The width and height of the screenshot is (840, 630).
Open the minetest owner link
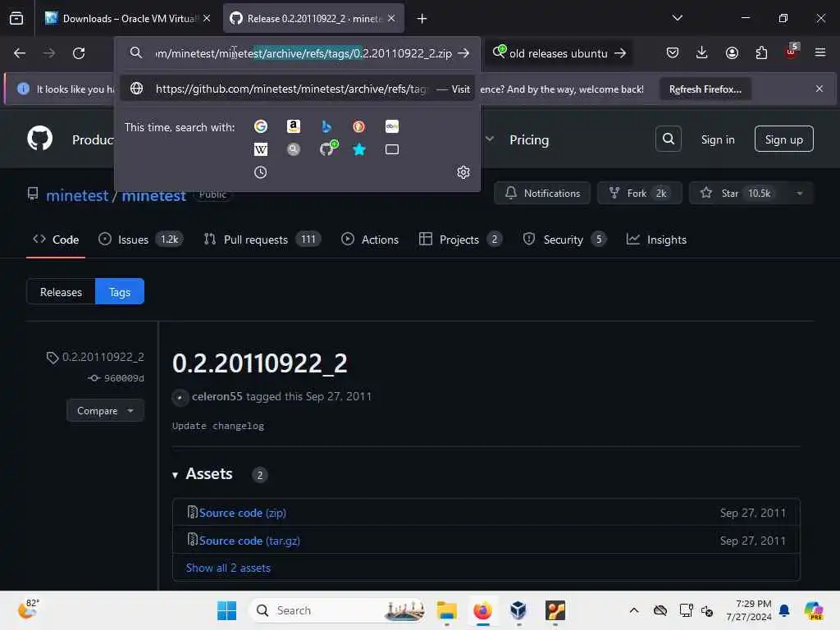(x=77, y=195)
